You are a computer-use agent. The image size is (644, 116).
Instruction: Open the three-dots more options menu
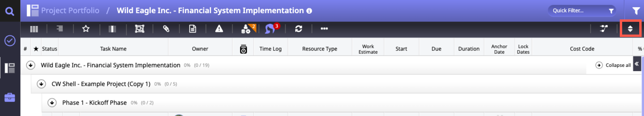(x=324, y=29)
